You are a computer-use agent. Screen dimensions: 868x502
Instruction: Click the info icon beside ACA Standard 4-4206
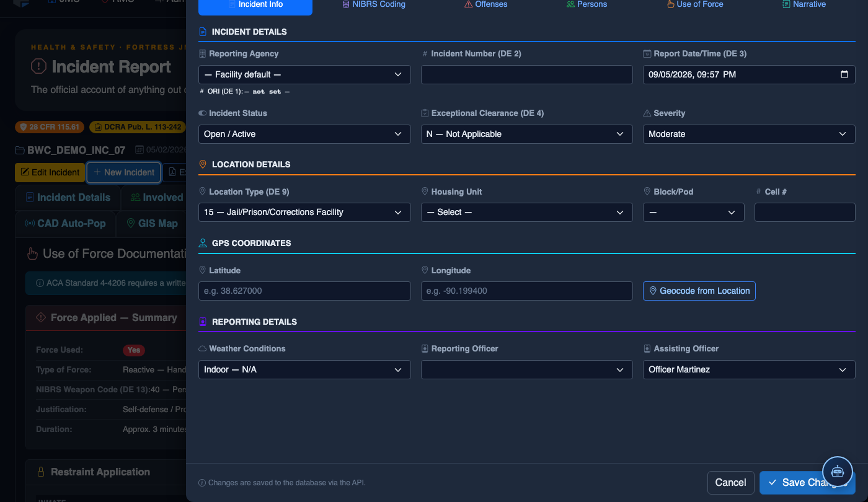point(40,283)
